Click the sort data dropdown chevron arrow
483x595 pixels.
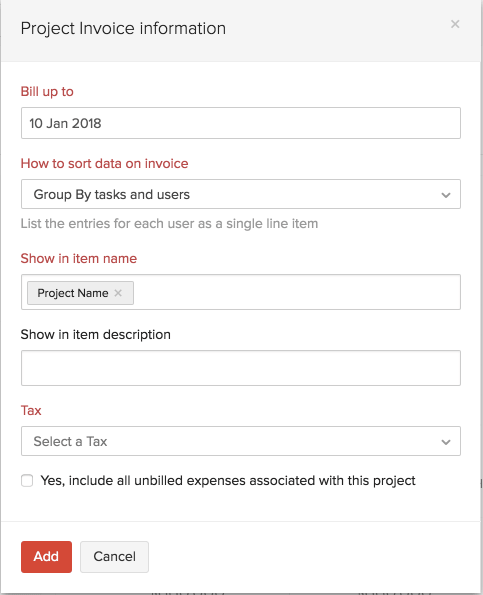pos(446,195)
